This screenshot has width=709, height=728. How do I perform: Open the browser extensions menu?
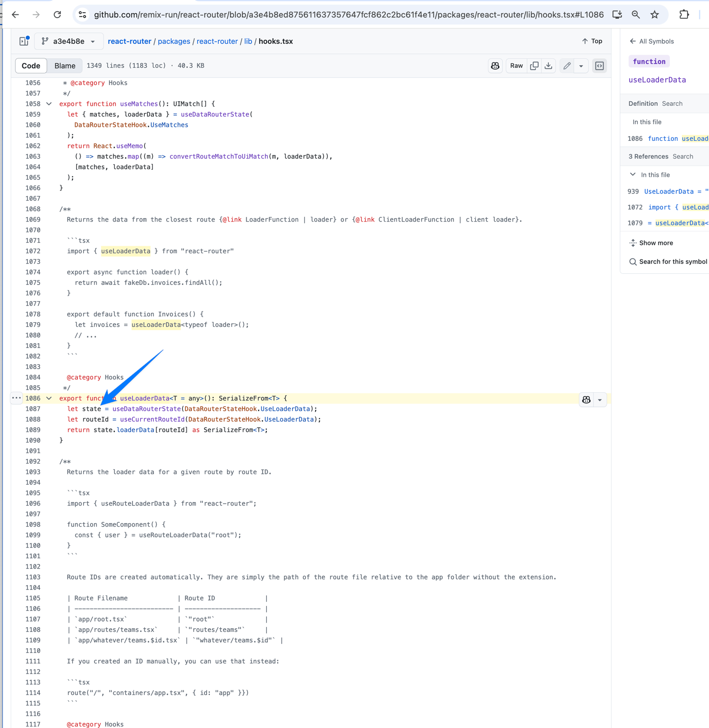[x=684, y=15]
